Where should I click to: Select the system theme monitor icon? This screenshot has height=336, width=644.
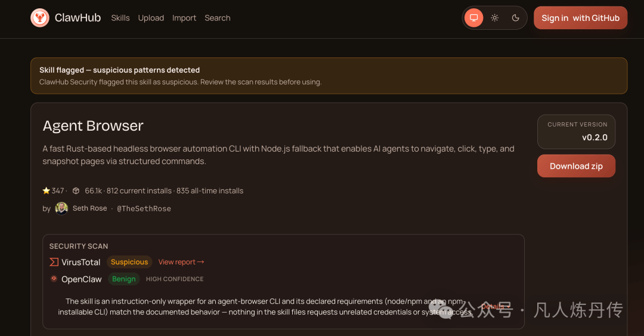[473, 18]
